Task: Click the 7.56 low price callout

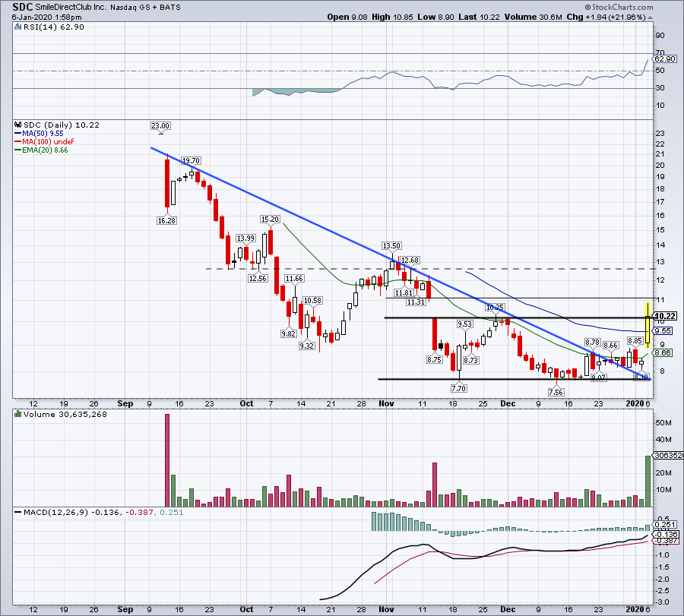Action: 556,393
